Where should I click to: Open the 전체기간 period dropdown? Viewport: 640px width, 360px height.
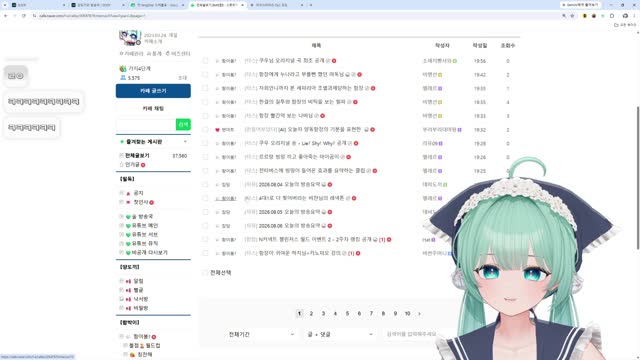pos(261,334)
